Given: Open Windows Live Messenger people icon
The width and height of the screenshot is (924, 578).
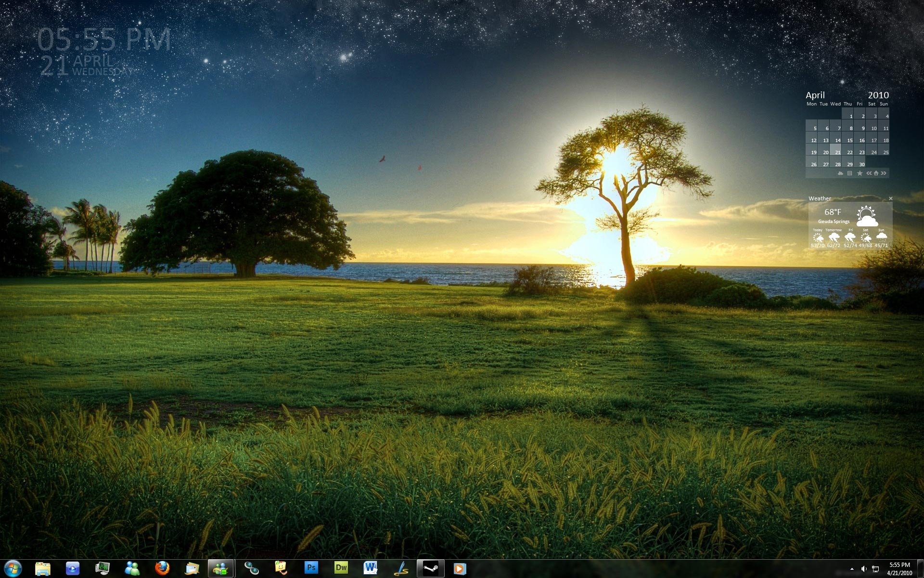Looking at the screenshot, I should click(132, 568).
